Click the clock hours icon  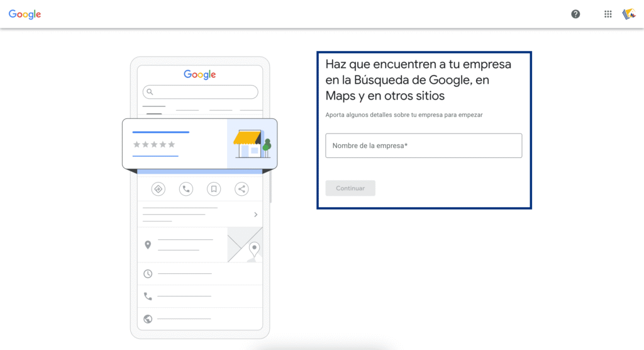(148, 274)
